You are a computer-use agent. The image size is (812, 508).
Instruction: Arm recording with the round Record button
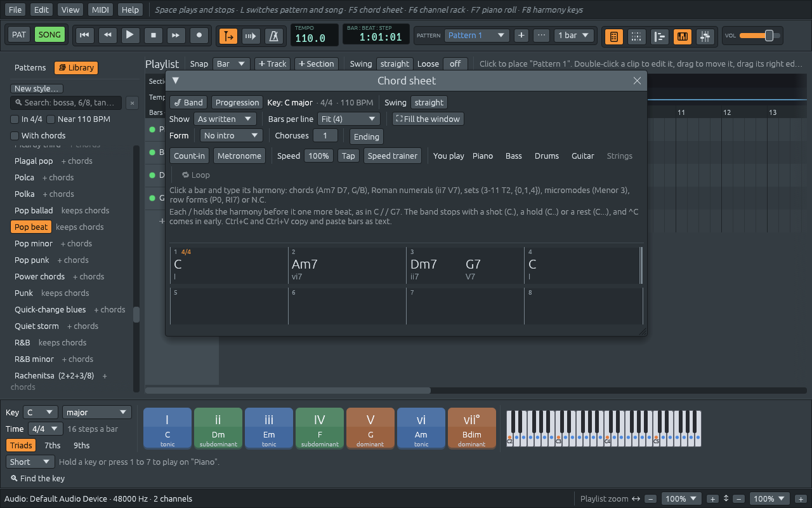(x=199, y=36)
